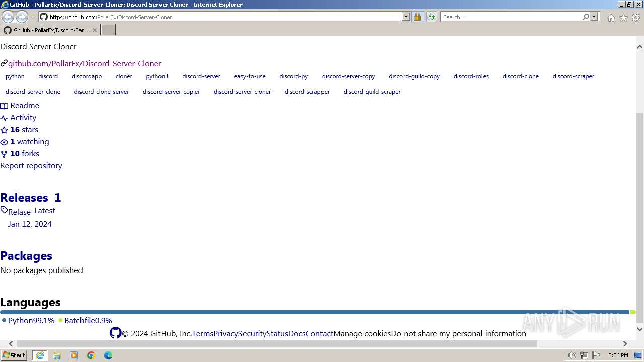Select the python3 topic tag
This screenshot has height=362, width=644.
point(157,76)
